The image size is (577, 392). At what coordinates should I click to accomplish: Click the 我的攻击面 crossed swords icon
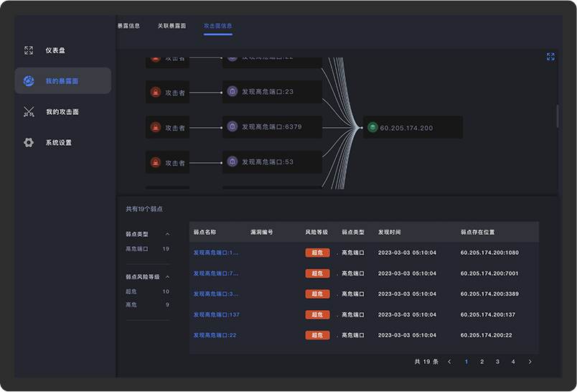tap(29, 111)
